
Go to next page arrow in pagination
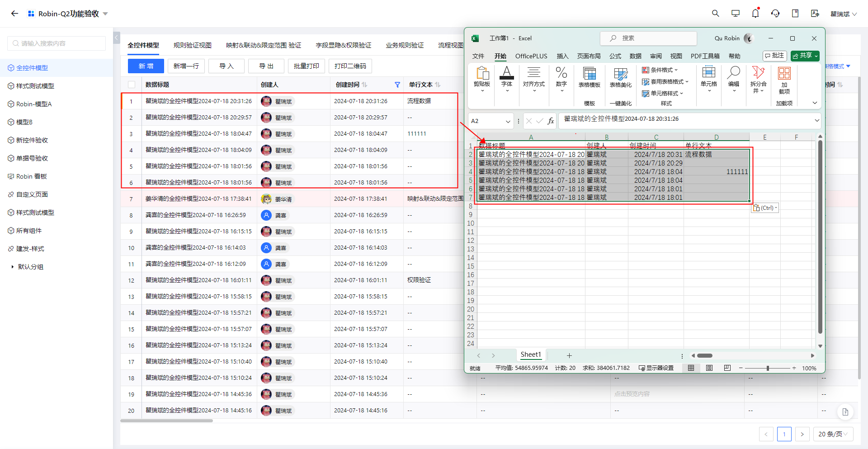pos(802,434)
